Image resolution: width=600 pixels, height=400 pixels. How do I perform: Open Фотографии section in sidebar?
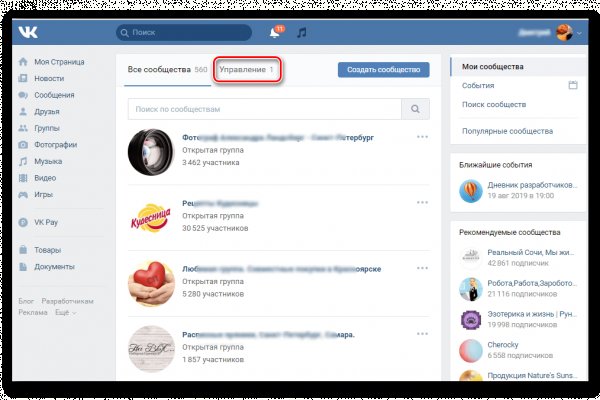[59, 144]
